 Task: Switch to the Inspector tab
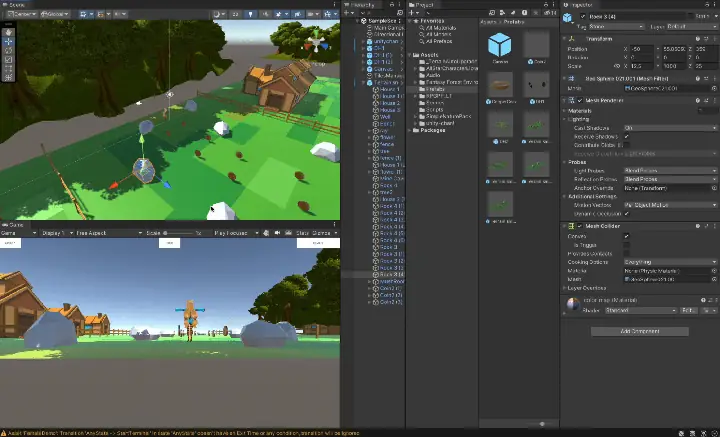coord(580,5)
